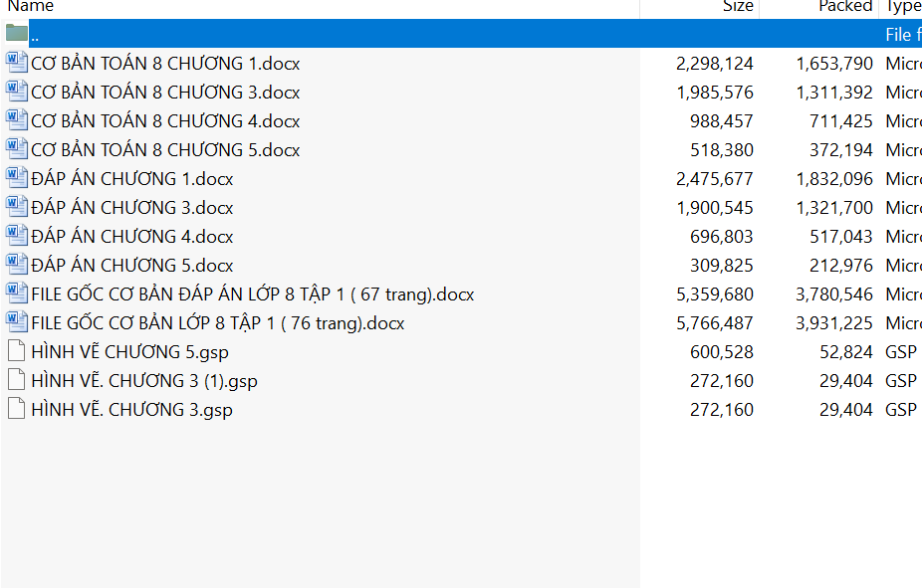Sort files by Type column header
922x588 pixels.
[x=902, y=7]
